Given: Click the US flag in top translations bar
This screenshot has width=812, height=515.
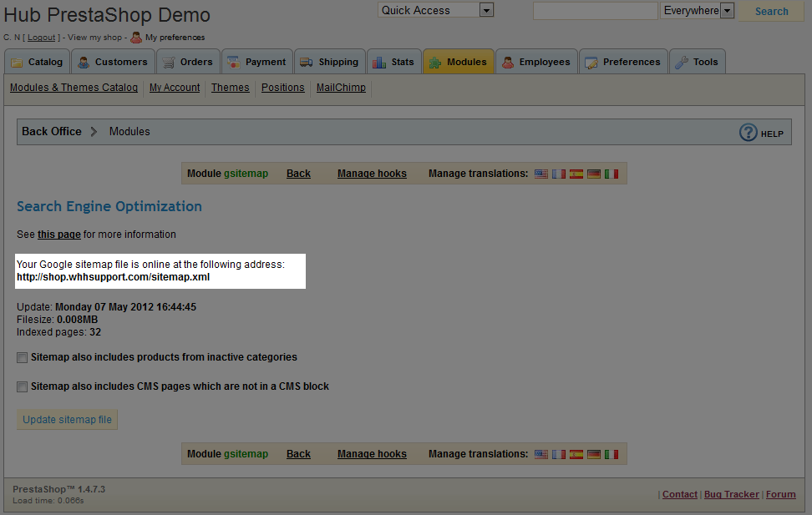Looking at the screenshot, I should tap(541, 174).
